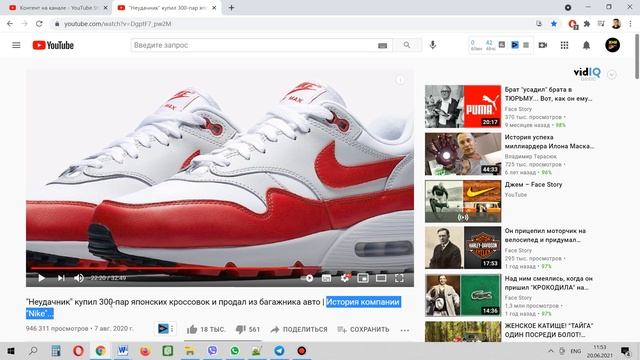This screenshot has height=360, width=640.
Task: Play the video
Action: 41,278
